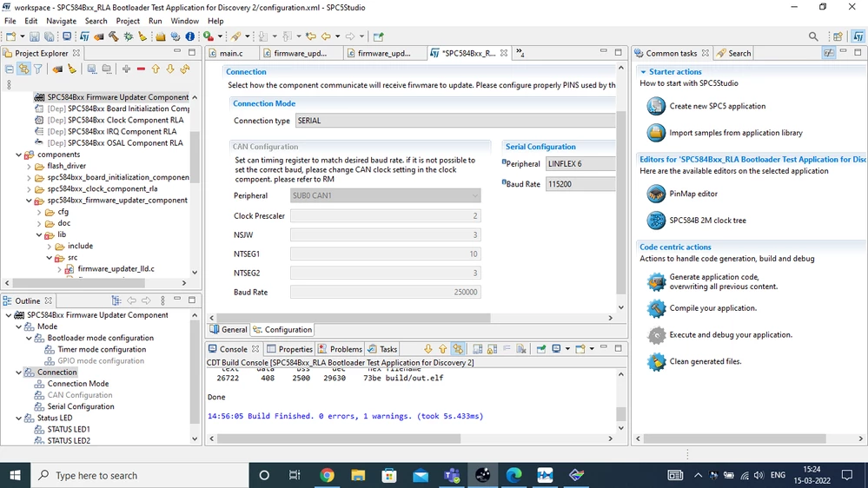The height and width of the screenshot is (488, 868).
Task: Click the red minus remove icon in Project Explorer
Action: click(x=141, y=69)
